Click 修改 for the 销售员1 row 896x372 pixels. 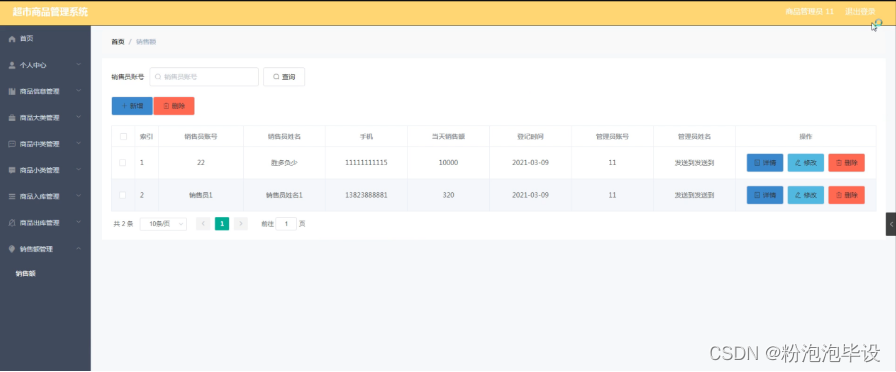(x=806, y=195)
